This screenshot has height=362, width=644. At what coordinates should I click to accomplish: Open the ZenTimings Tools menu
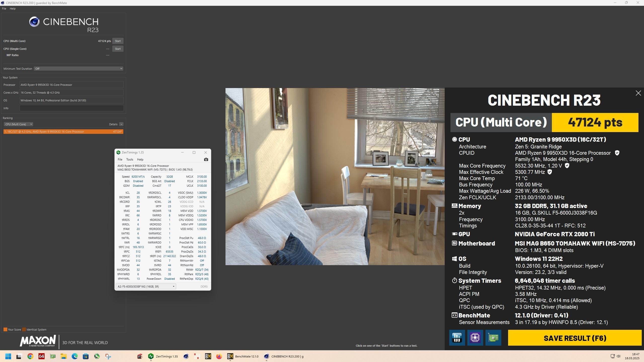129,159
